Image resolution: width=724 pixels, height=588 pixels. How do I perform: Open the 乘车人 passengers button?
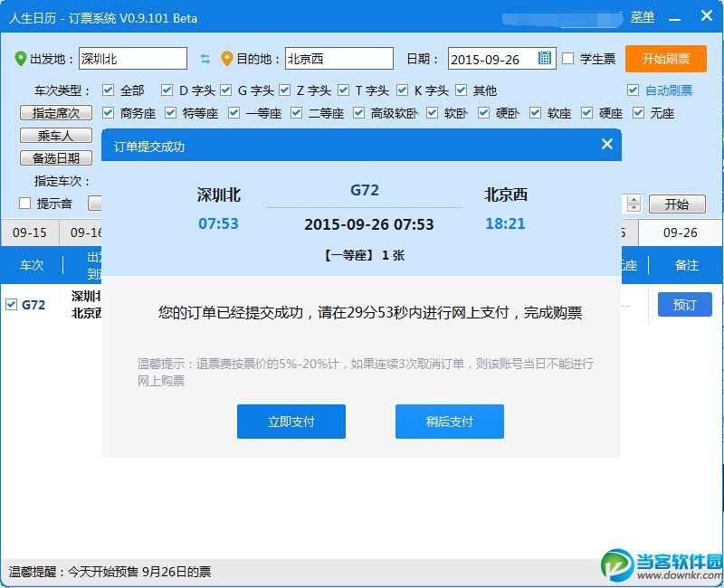click(x=56, y=135)
